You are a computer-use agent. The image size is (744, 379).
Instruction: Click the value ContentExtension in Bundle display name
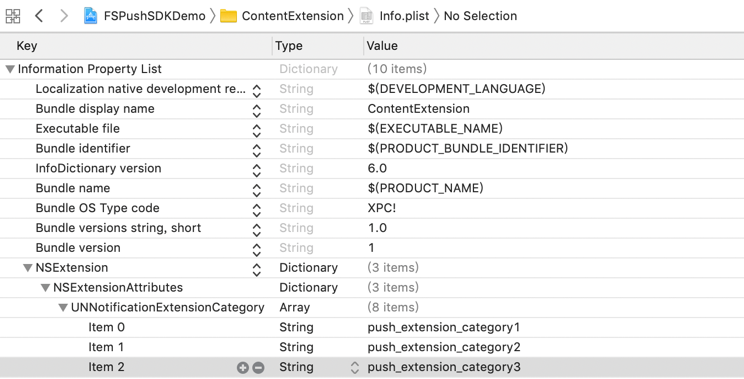(418, 109)
